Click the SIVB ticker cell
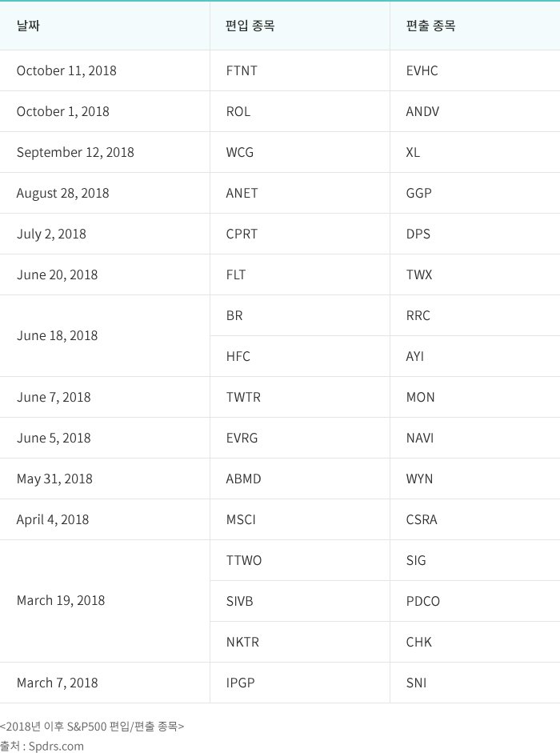The width and height of the screenshot is (560, 753). coord(240,601)
